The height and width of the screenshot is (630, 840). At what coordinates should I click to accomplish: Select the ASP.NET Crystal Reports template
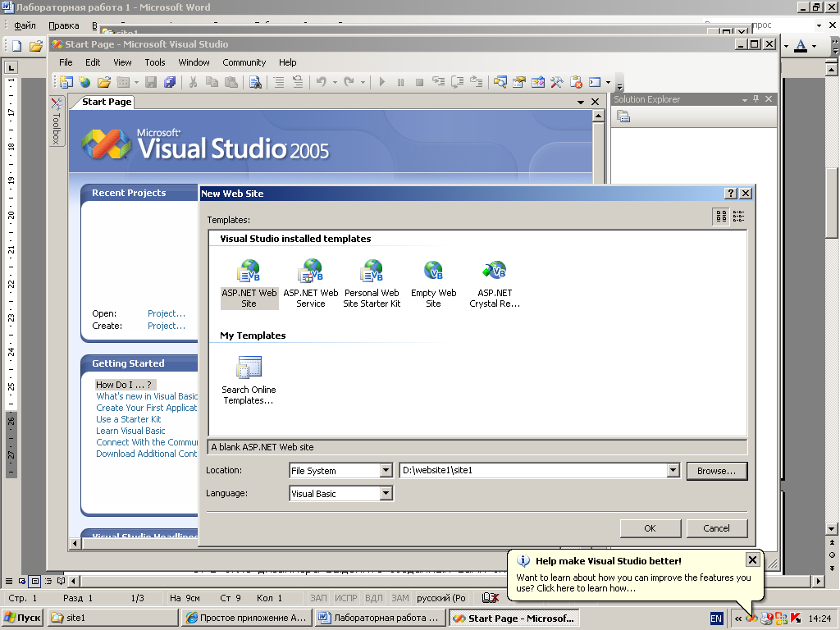495,284
